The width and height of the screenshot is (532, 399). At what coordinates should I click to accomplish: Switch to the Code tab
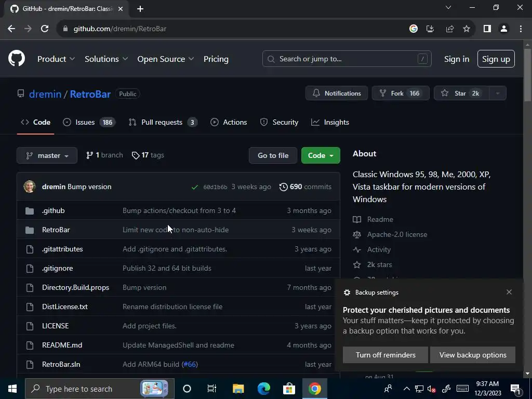[36, 122]
